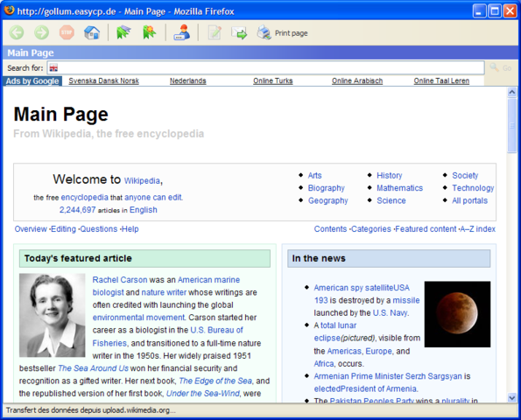This screenshot has width=521, height=420.
Task: Open the Society portal
Action: point(465,175)
